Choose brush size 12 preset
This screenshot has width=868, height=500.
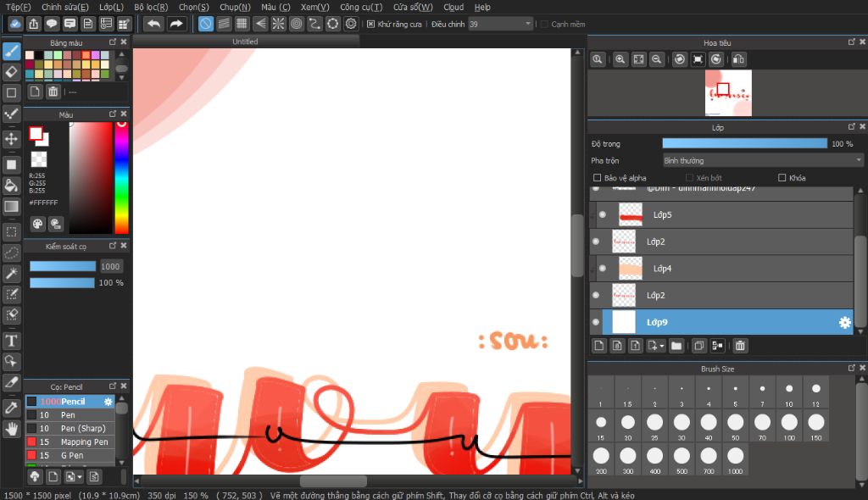click(816, 392)
